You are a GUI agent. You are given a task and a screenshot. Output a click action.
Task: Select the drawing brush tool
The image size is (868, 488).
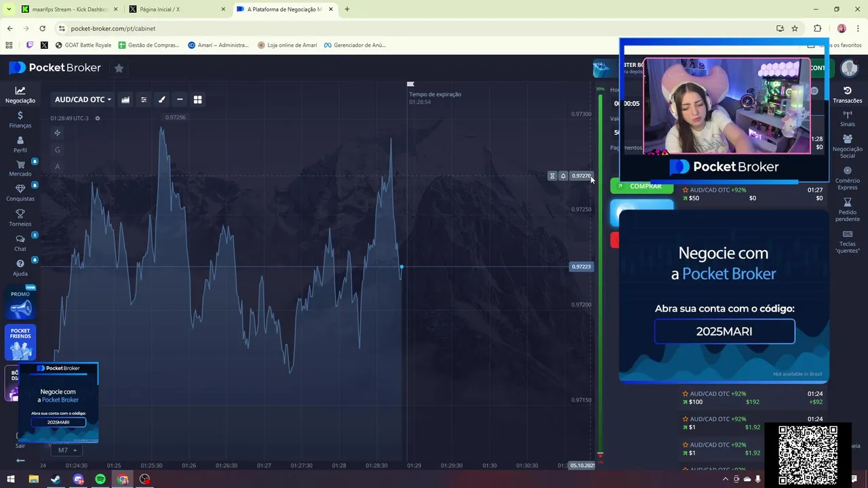(x=162, y=100)
